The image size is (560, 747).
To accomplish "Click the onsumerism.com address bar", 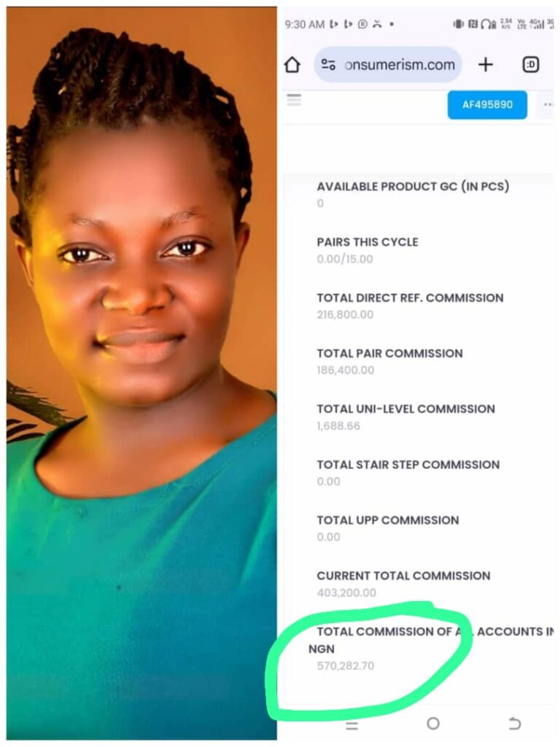I will point(388,64).
